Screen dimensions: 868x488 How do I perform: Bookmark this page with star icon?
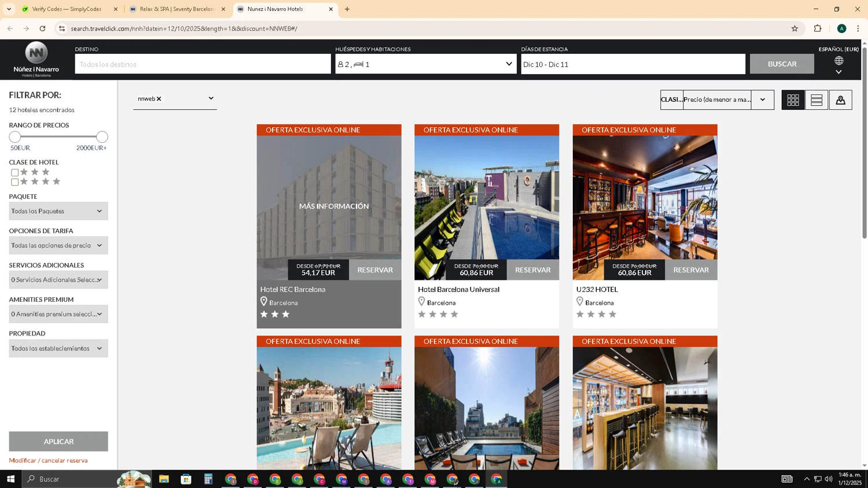pyautogui.click(x=795, y=28)
